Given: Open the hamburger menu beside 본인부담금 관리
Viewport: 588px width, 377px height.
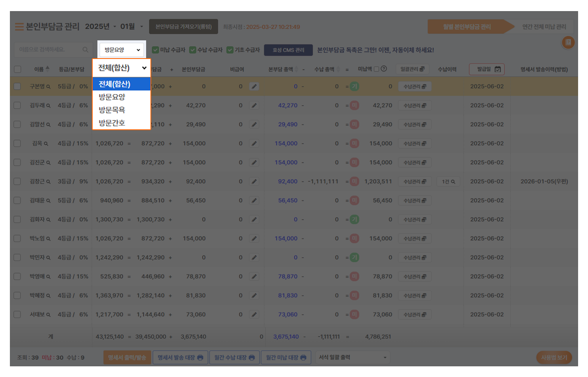Looking at the screenshot, I should (19, 27).
